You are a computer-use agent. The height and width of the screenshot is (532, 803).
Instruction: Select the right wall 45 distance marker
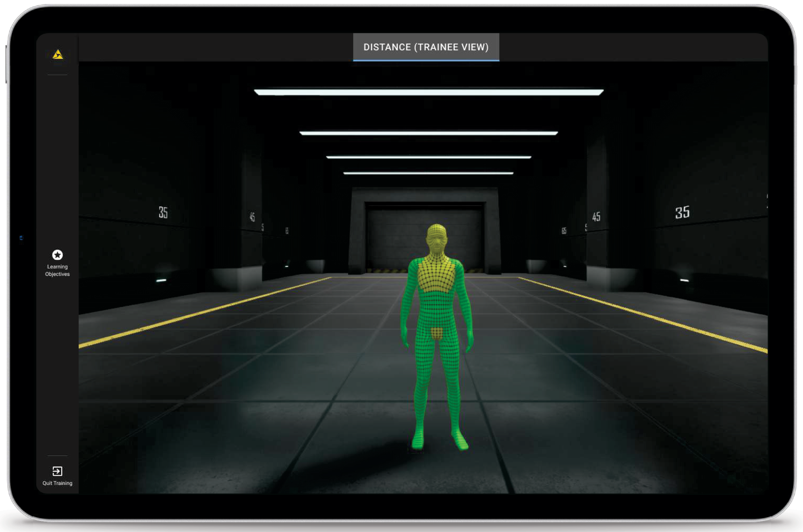(596, 217)
